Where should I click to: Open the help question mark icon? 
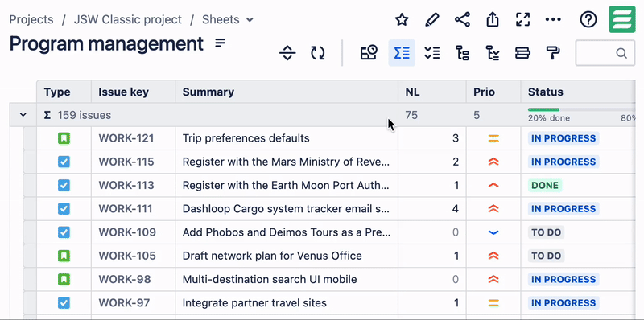[x=588, y=19]
